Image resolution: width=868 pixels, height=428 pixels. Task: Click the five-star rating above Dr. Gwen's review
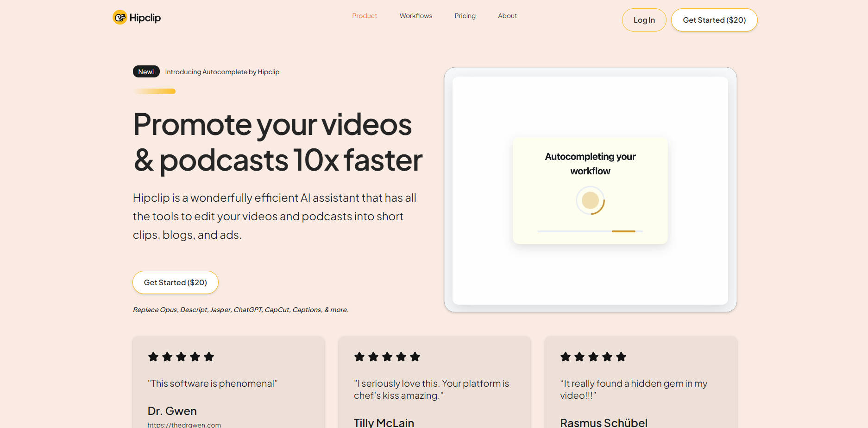click(x=181, y=357)
